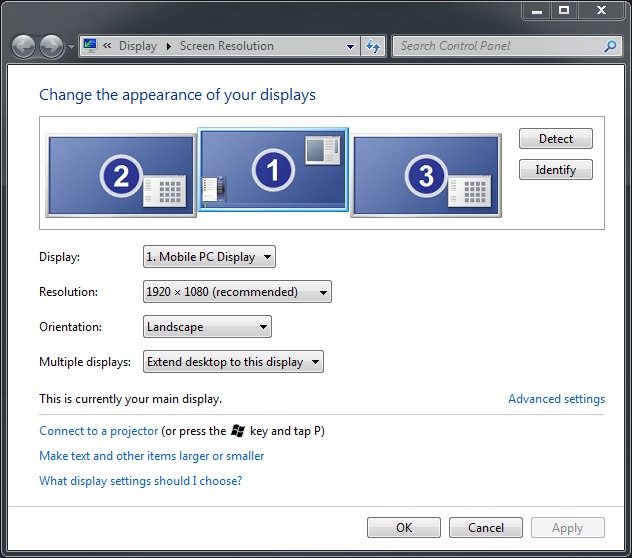
Task: Click the Control Panel icon in address bar
Action: 91,46
